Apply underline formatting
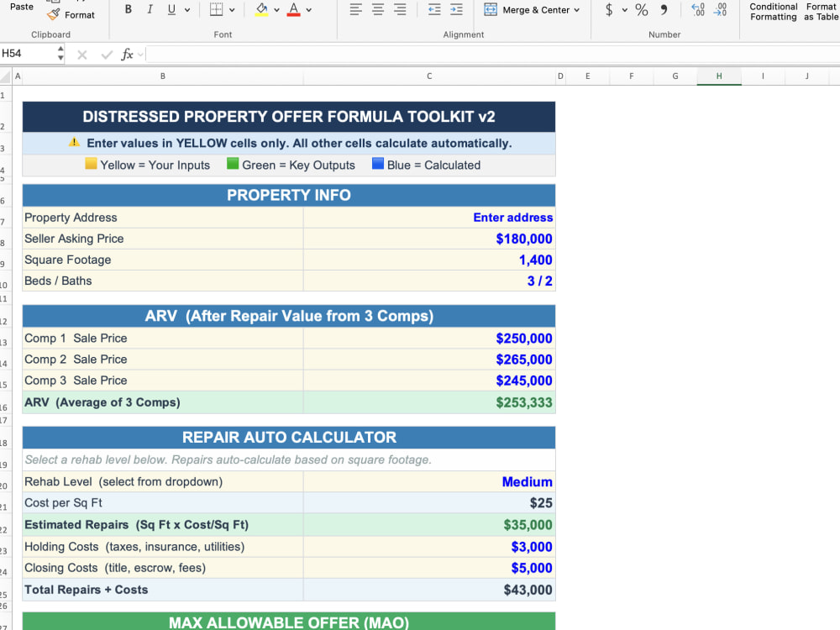This screenshot has height=630, width=840. [171, 9]
